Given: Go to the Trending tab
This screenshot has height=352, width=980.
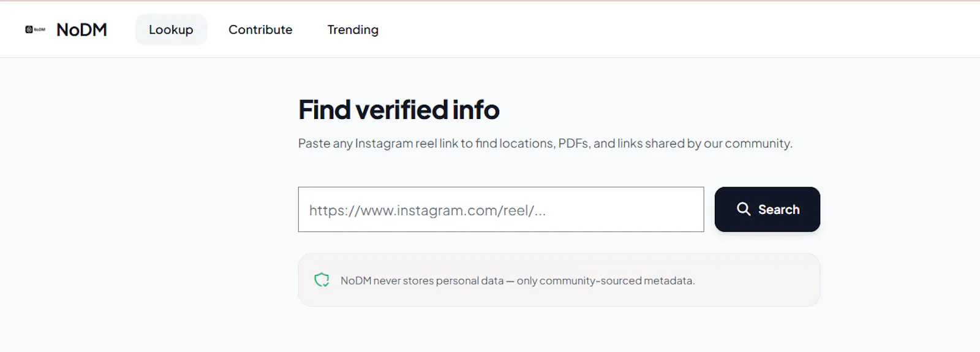Looking at the screenshot, I should (x=353, y=29).
